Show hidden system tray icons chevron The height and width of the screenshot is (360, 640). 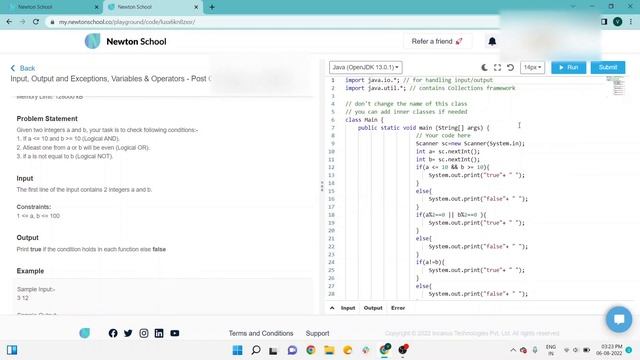[x=513, y=350]
